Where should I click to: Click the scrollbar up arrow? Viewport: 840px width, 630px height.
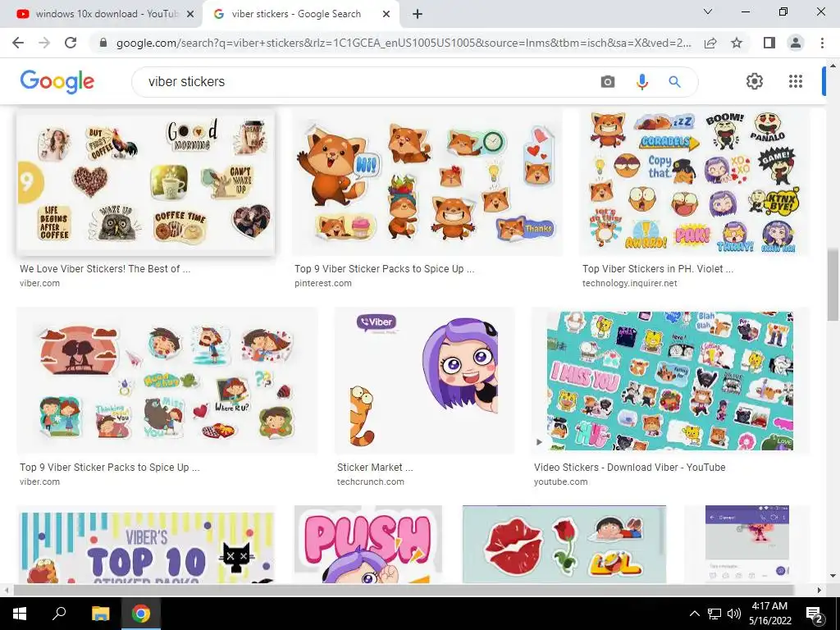[x=833, y=66]
